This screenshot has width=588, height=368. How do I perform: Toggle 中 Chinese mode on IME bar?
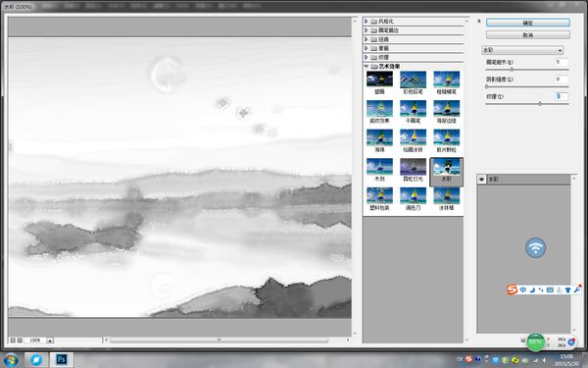click(x=523, y=289)
